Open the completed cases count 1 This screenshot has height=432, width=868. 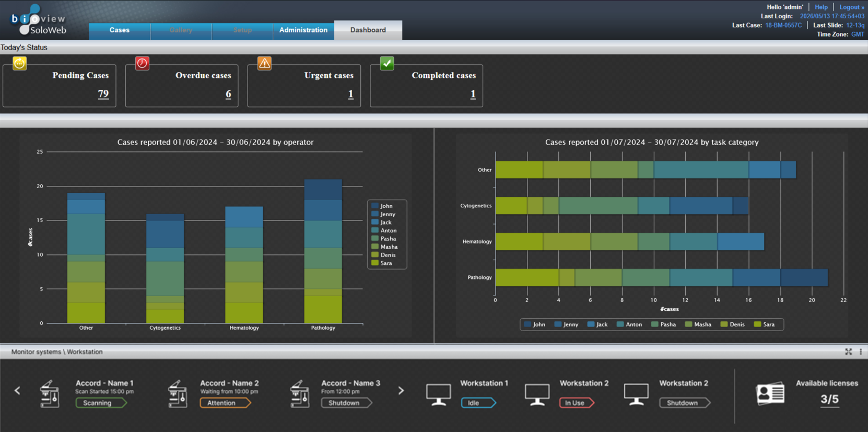point(473,94)
